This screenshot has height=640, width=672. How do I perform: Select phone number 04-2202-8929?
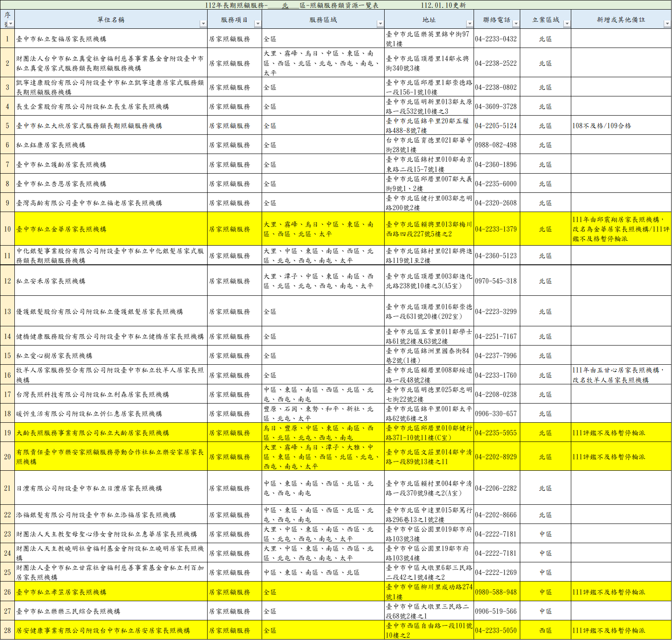pos(497,457)
